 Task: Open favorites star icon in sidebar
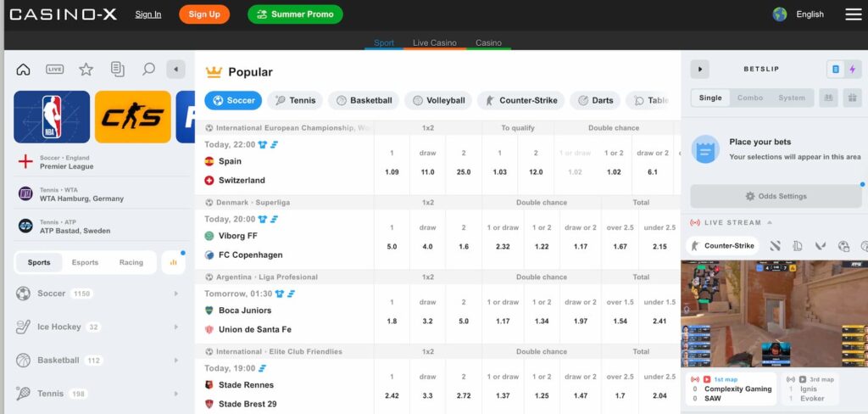(x=86, y=70)
